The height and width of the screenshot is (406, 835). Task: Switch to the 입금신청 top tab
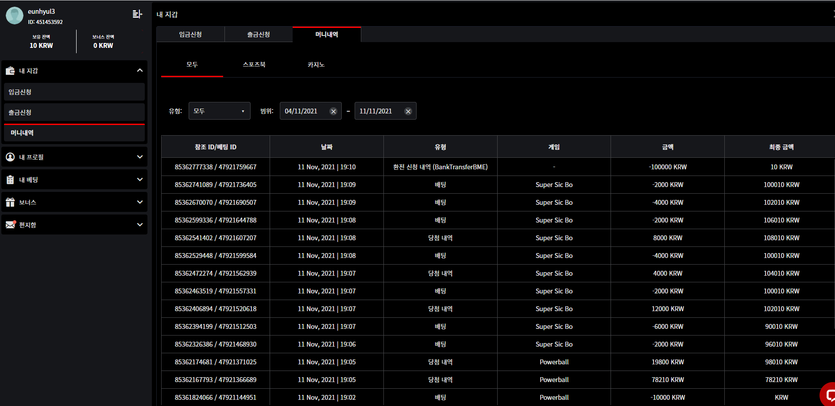(191, 34)
